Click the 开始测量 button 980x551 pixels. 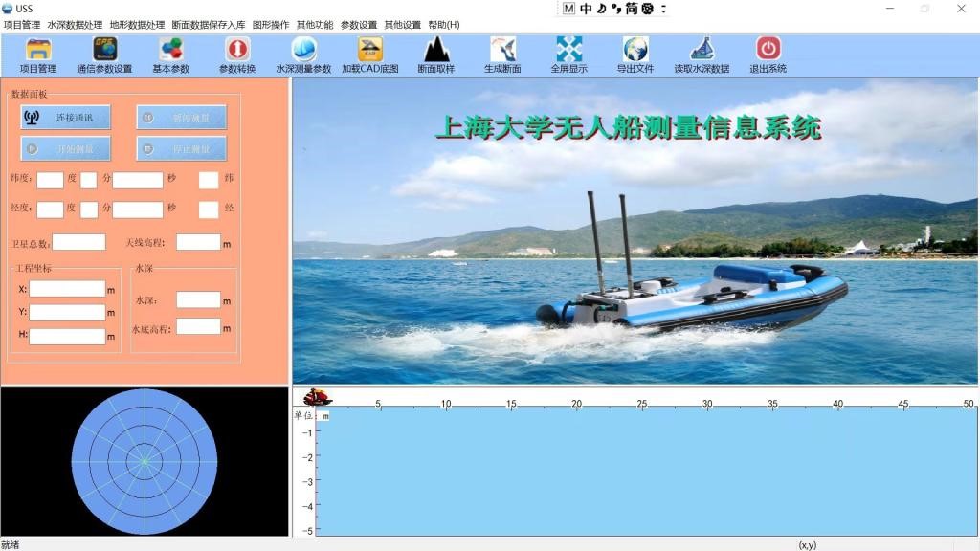(66, 148)
